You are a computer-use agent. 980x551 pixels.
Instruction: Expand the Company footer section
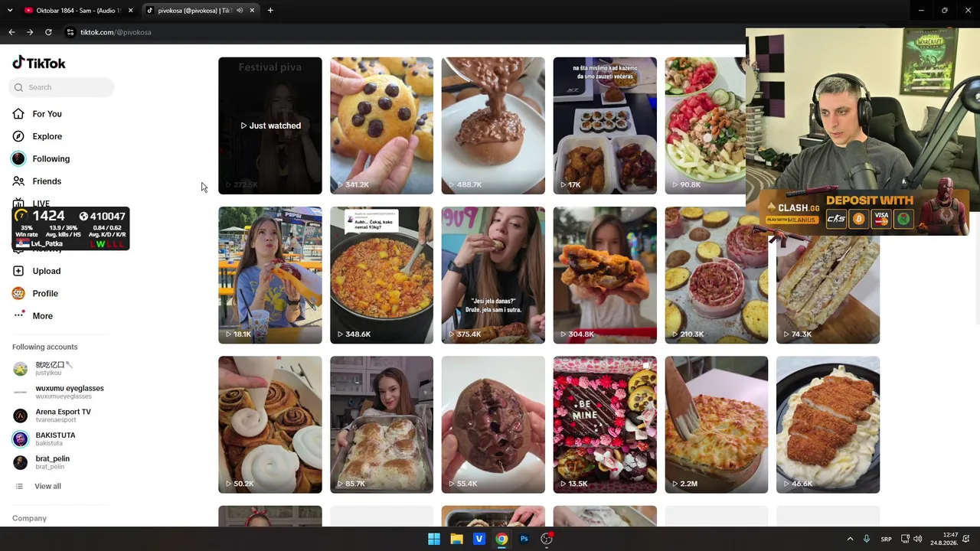[x=29, y=518]
